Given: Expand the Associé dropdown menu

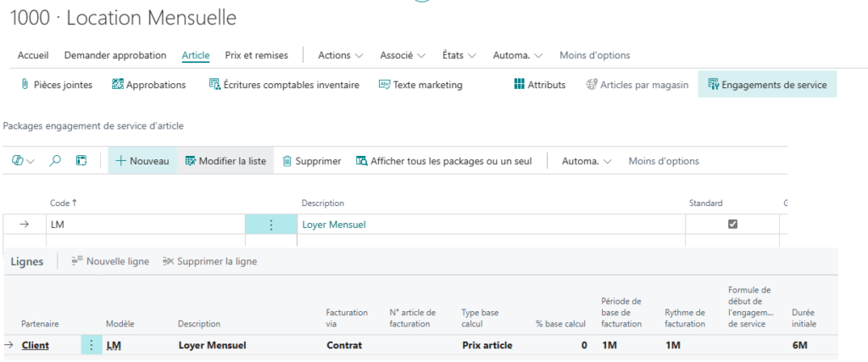Looking at the screenshot, I should (403, 55).
